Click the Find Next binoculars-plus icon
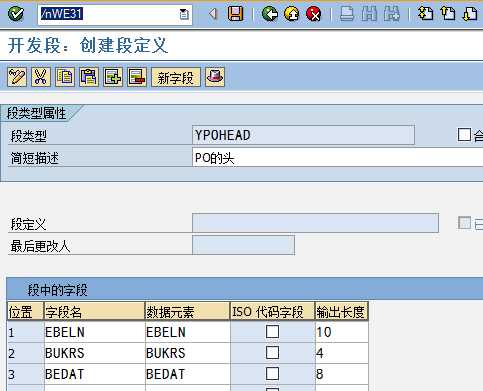 click(x=392, y=14)
